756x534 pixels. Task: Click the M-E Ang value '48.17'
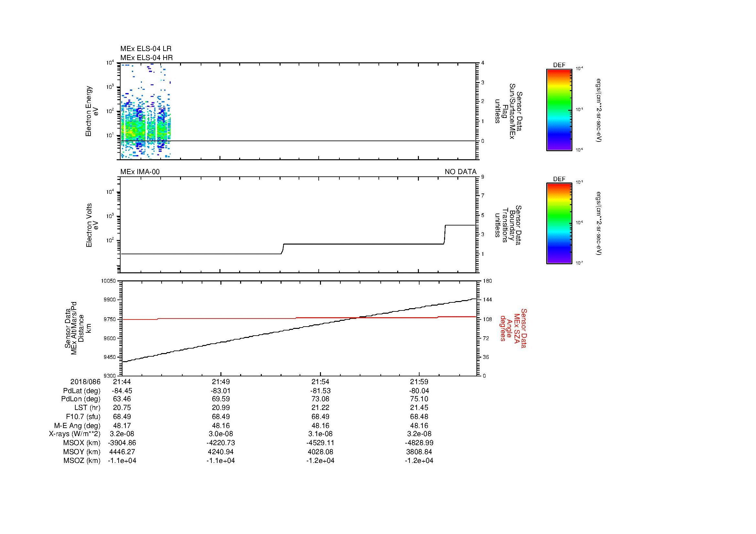[122, 426]
